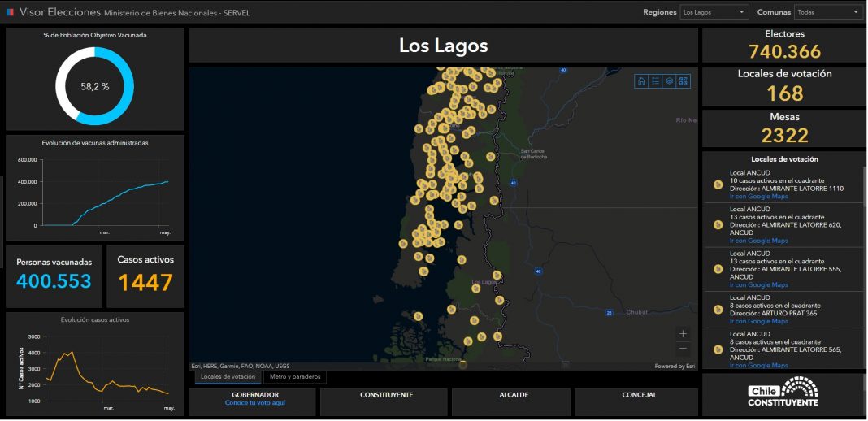Click the map home extent icon
The width and height of the screenshot is (868, 421).
pyautogui.click(x=642, y=81)
